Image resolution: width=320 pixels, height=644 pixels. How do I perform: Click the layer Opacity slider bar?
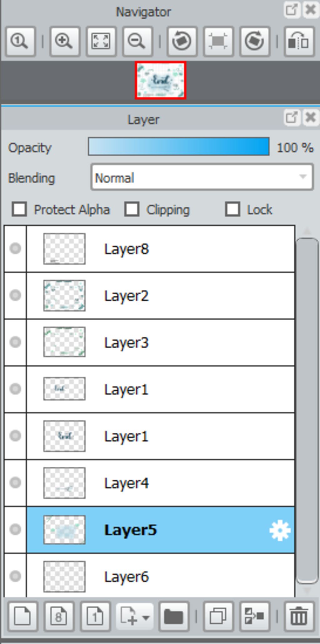(179, 146)
